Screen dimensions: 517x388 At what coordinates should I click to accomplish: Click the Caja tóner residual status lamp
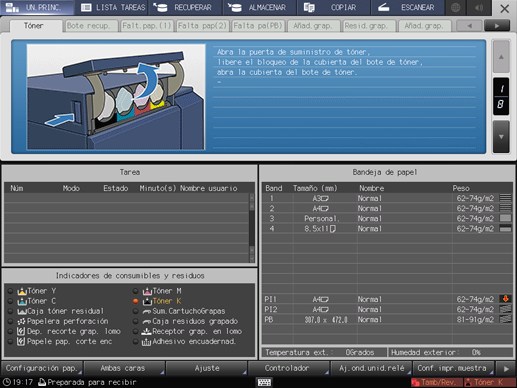click(10, 311)
